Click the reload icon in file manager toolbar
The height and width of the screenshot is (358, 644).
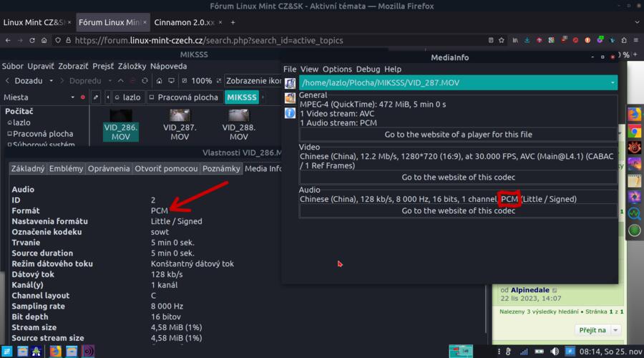[145, 81]
